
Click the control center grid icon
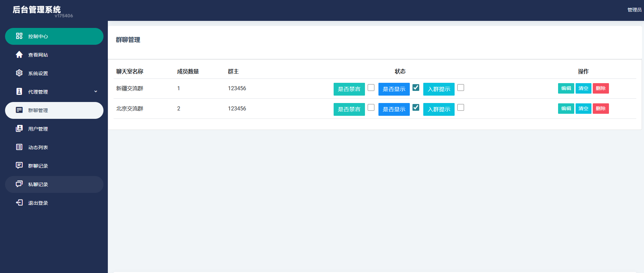19,36
